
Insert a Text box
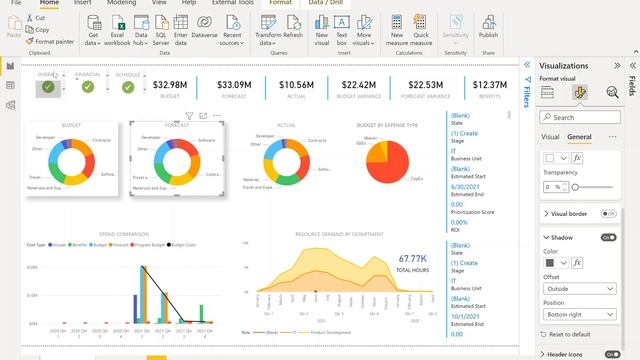tap(342, 31)
